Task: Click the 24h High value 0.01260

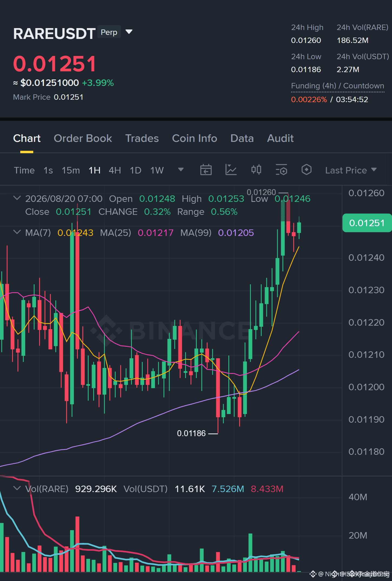Action: coord(306,40)
